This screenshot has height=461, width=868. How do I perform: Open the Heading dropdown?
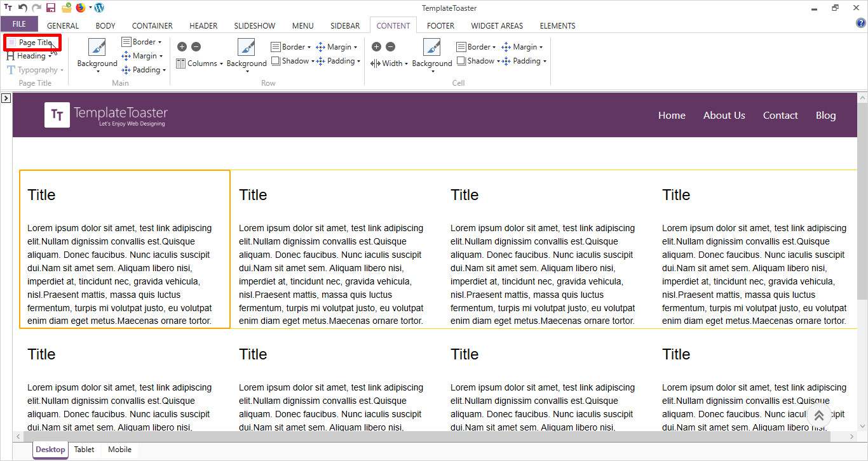pyautogui.click(x=30, y=56)
